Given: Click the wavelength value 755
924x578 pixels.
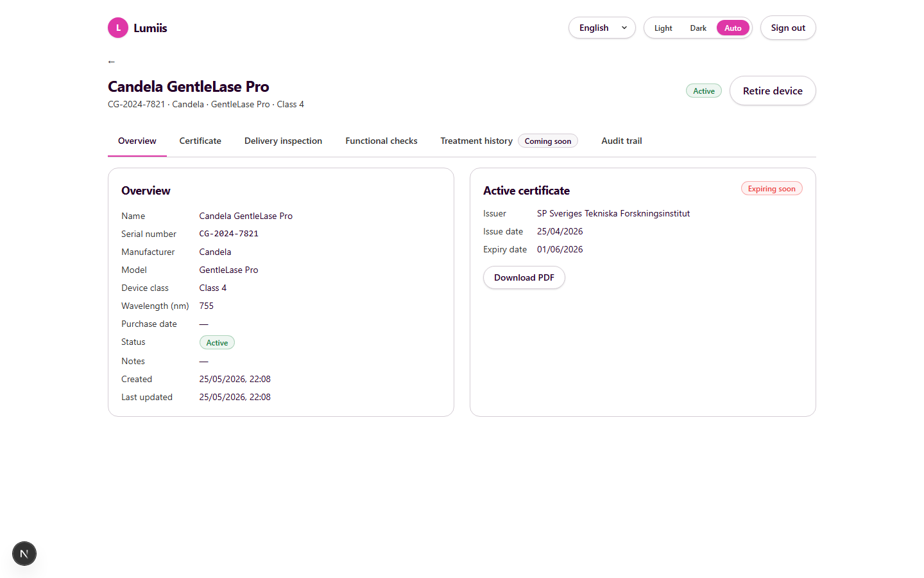Looking at the screenshot, I should tap(207, 306).
